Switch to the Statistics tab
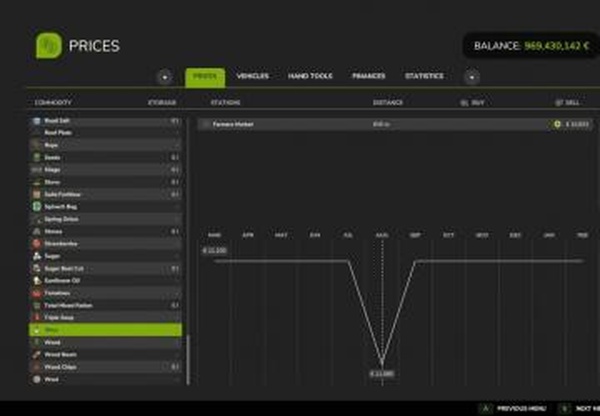Viewport: 600px width, 416px height. point(424,76)
